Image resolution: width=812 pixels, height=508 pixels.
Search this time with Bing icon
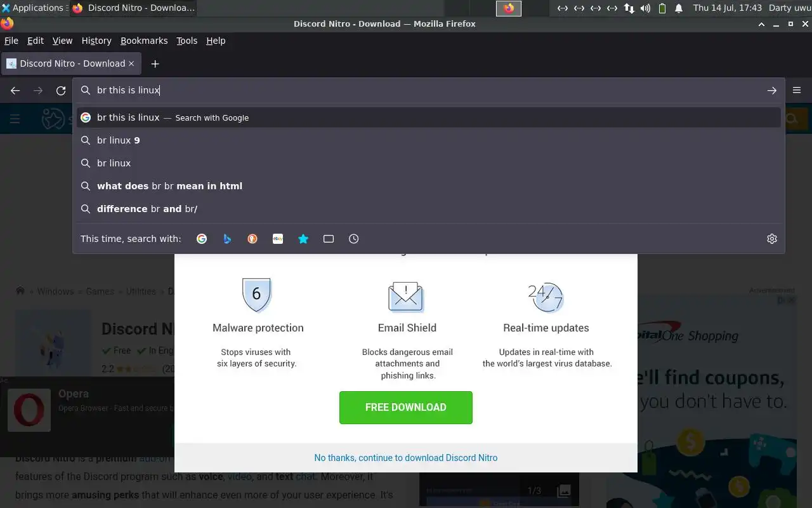tap(227, 239)
